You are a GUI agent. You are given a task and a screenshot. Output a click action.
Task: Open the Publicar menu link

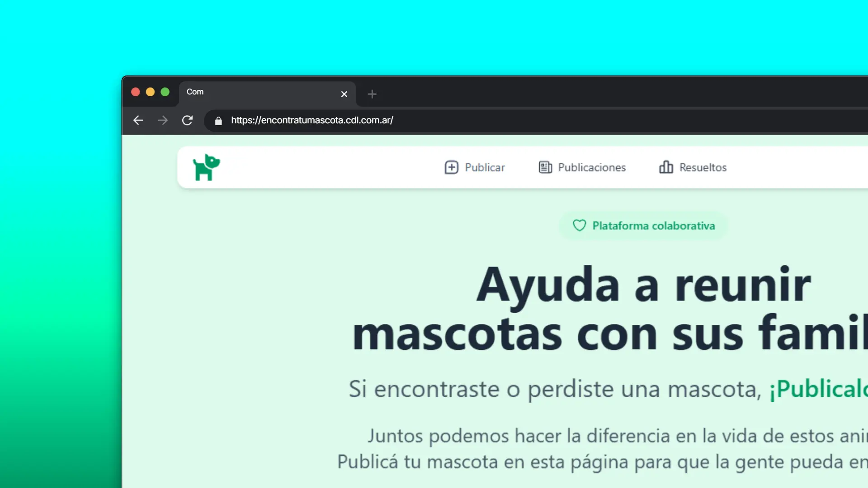[x=485, y=167]
